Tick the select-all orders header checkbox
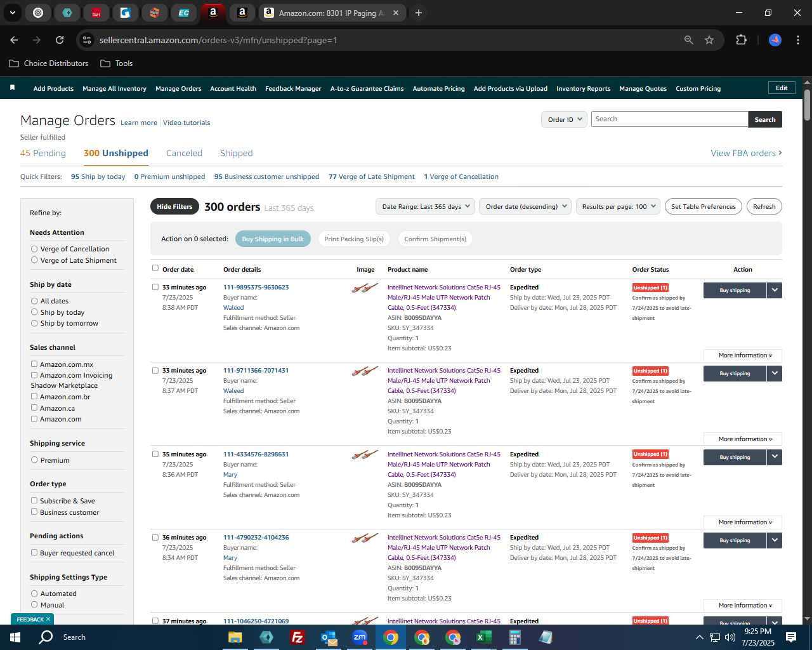 [155, 268]
